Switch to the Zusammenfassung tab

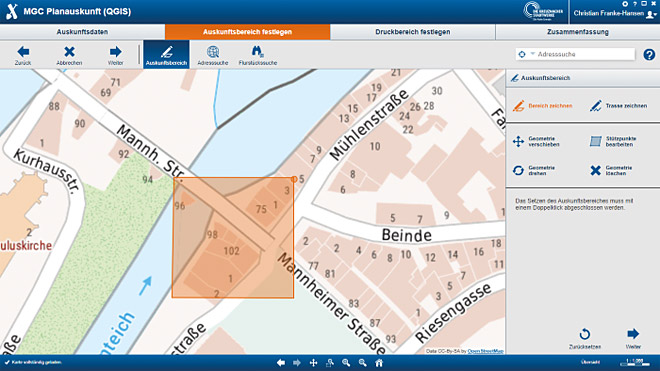(578, 32)
